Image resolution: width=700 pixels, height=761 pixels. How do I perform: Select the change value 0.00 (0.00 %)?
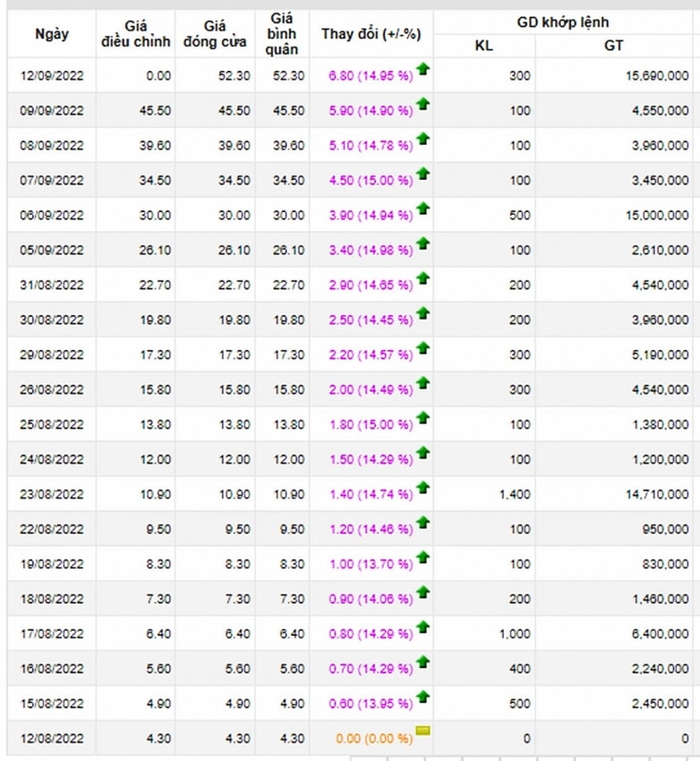(x=374, y=740)
